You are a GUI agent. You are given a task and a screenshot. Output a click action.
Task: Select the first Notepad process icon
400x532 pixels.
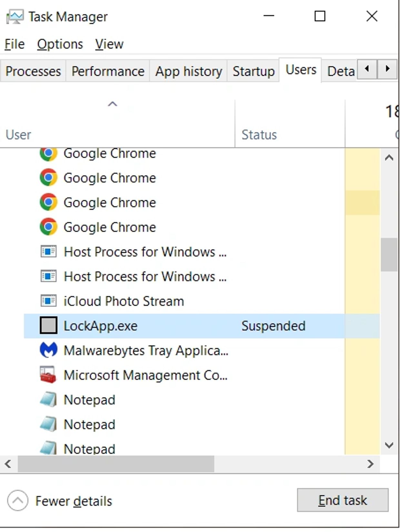point(48,399)
